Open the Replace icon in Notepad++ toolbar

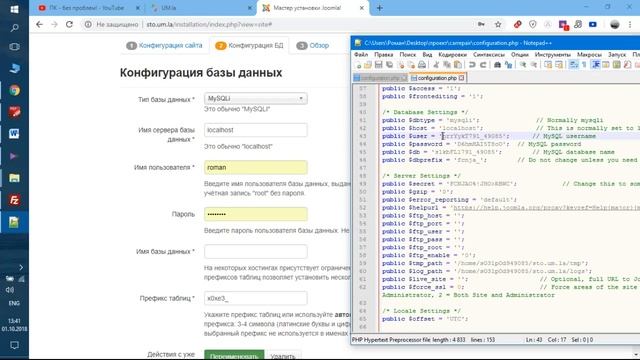tap(508, 65)
